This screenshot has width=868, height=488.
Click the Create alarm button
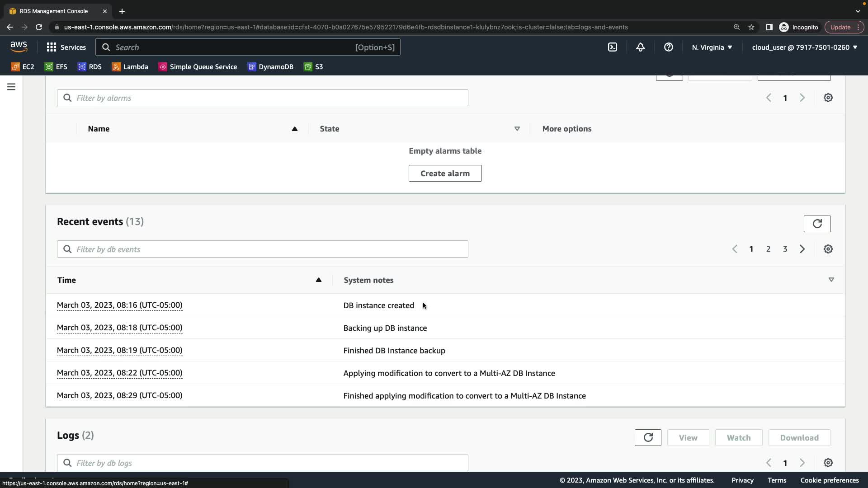click(445, 173)
